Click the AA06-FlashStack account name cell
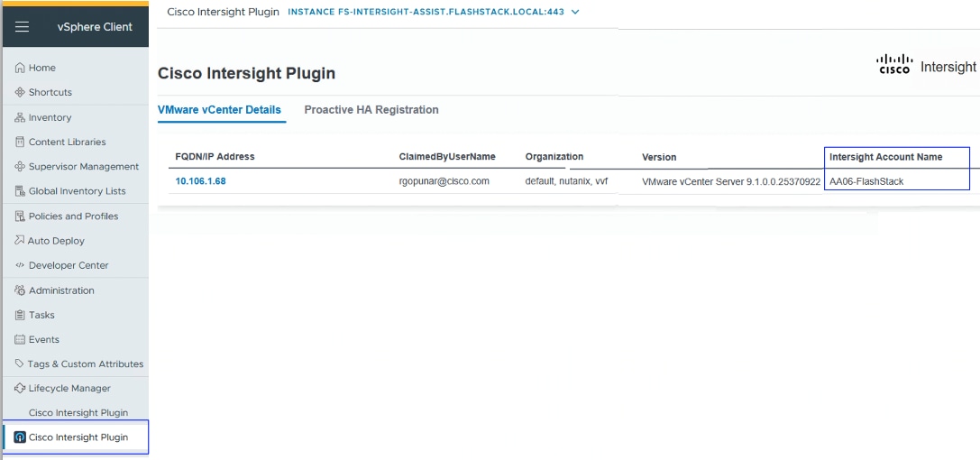The image size is (980, 460). tap(866, 182)
